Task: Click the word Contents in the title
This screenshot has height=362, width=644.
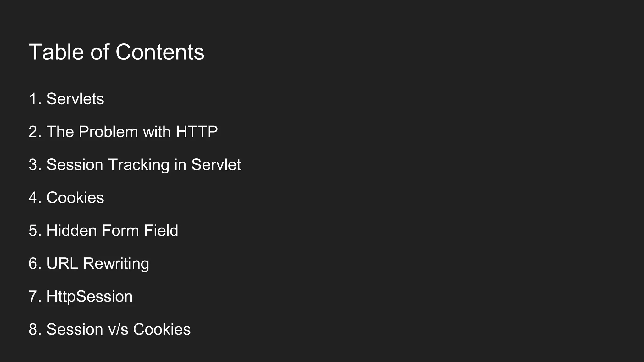Action: [x=160, y=52]
